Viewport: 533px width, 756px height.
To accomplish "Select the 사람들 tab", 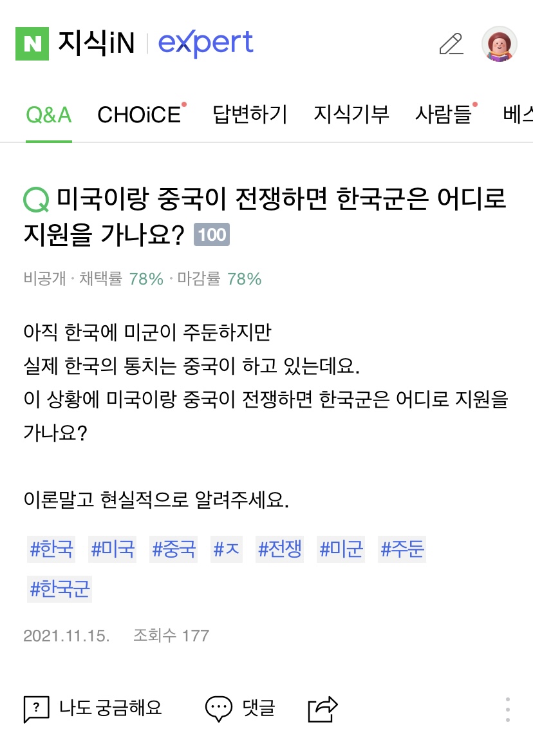I will [x=444, y=115].
